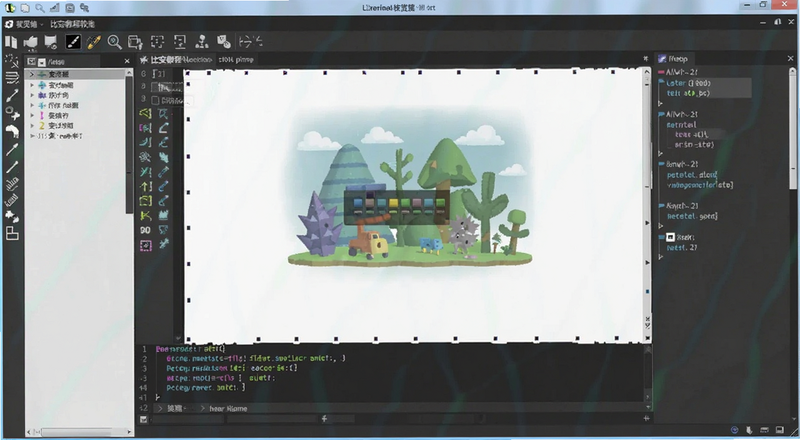Close the left tree panel with its X
800x440 pixels.
click(x=127, y=61)
